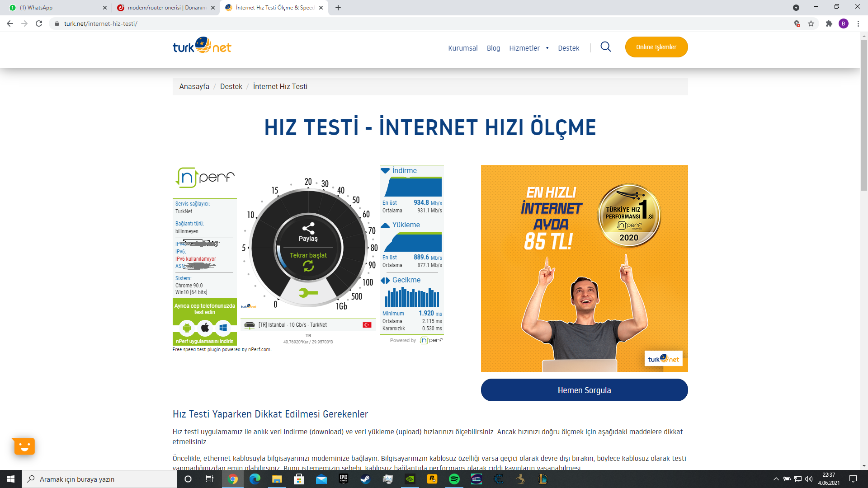Click the Powered by nPerf logo
Viewport: 868px width, 488px height.
point(431,340)
